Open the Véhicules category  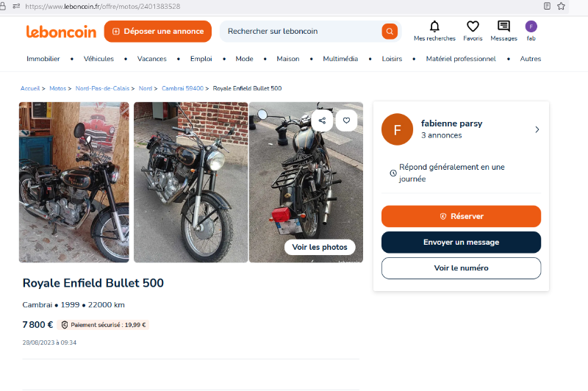[x=98, y=59]
